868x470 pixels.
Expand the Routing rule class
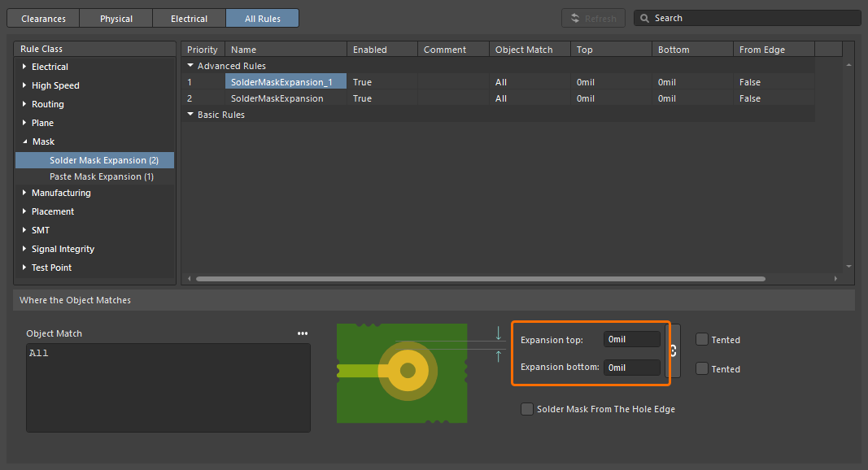24,103
